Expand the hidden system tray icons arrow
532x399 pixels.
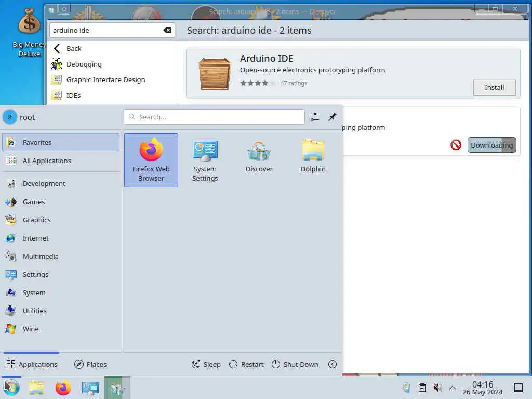pos(453,388)
